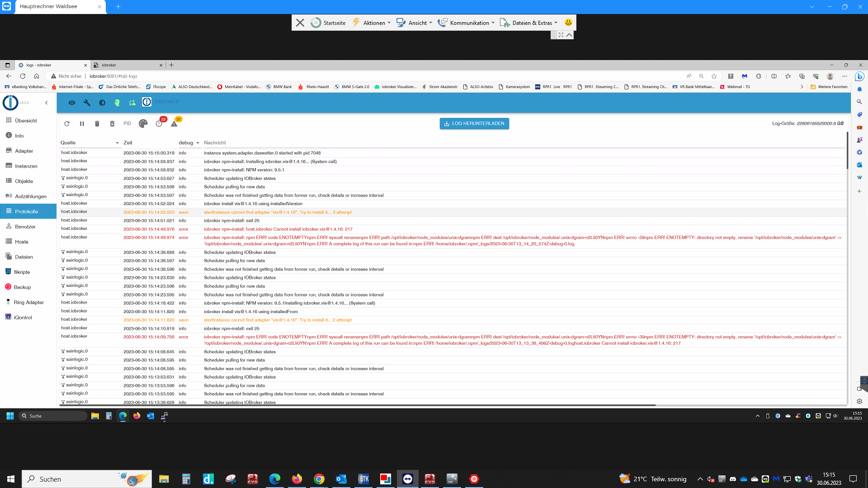Pause the log output
This screenshot has height=488, width=868.
point(82,124)
